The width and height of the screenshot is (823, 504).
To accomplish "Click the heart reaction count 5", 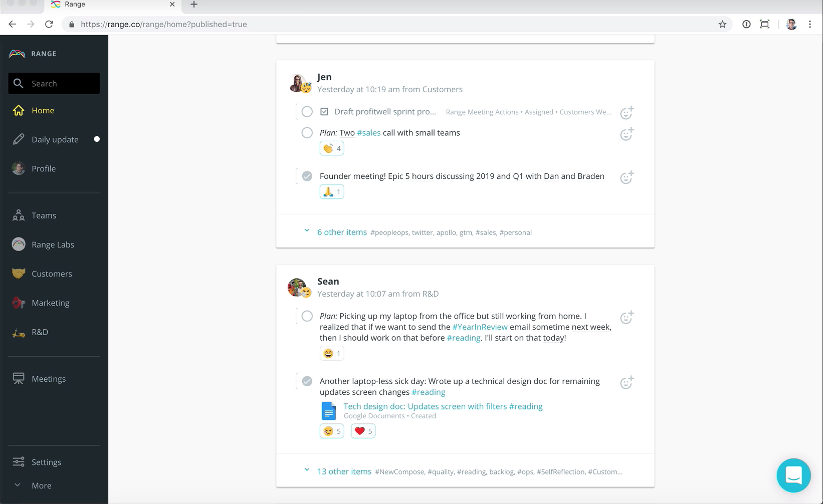I will coord(363,431).
